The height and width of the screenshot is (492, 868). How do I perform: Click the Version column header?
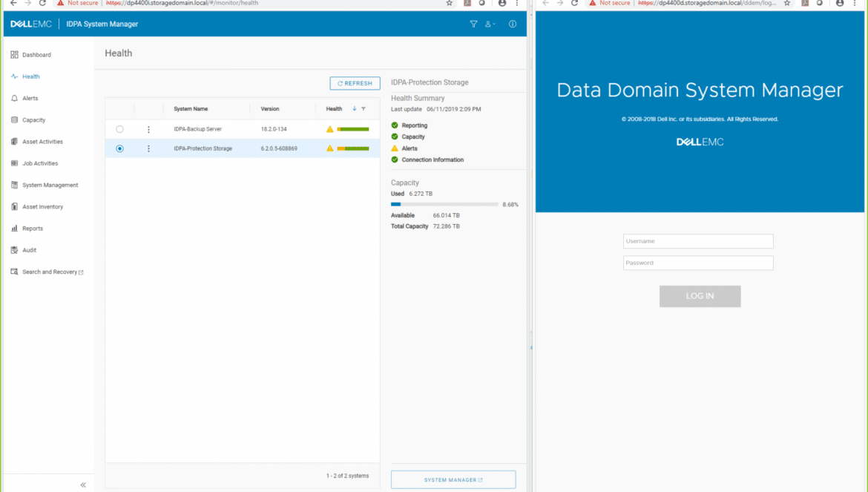pos(270,109)
